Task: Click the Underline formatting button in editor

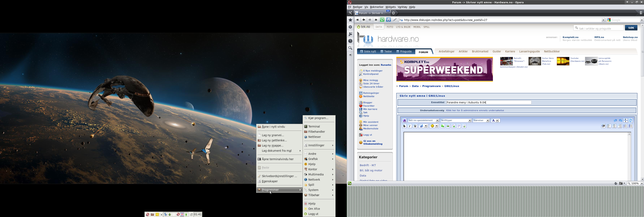Action: pyautogui.click(x=415, y=126)
